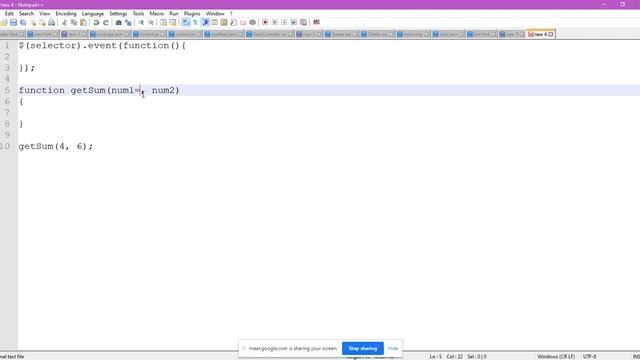Click the Close document toolbar icon

(33, 22)
